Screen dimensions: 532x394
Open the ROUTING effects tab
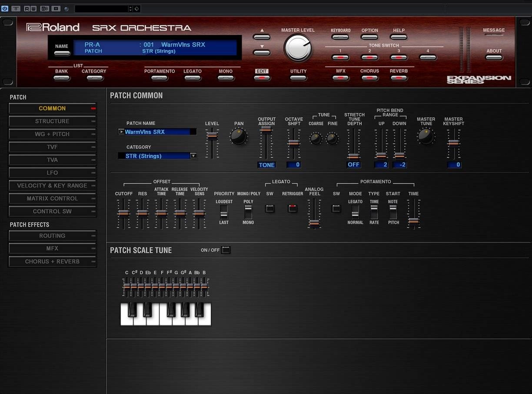coord(52,236)
